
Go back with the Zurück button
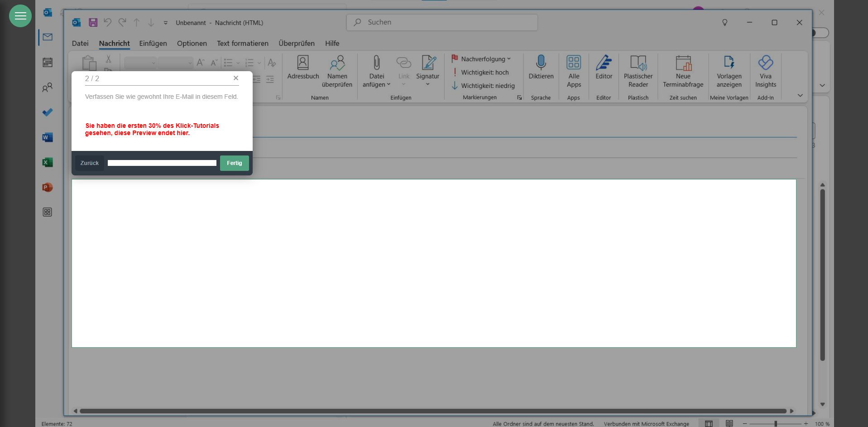pos(90,163)
